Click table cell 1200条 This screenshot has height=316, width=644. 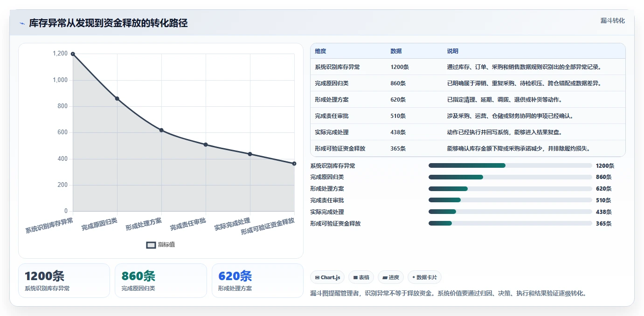pos(400,67)
